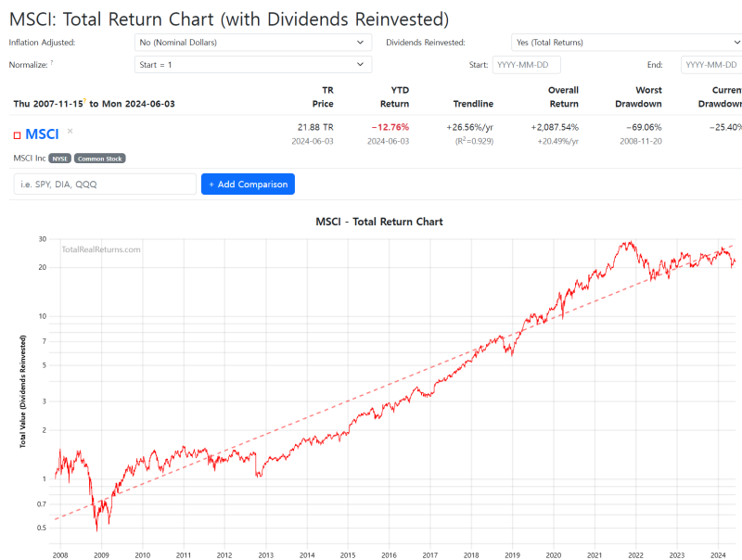Click the YTD Return column header

point(395,97)
